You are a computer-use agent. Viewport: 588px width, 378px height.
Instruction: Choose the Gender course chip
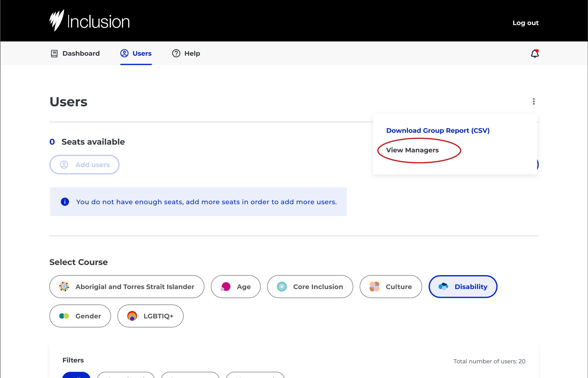click(x=80, y=316)
